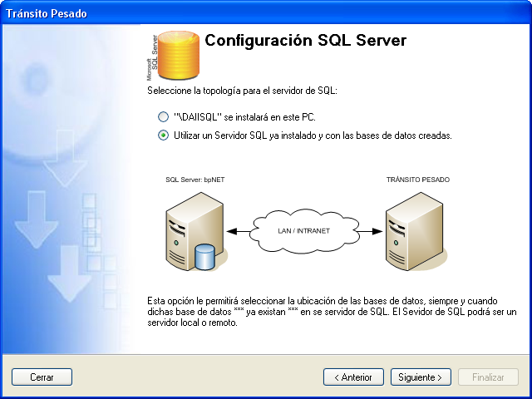The image size is (532, 399).
Task: Click the LAN / INTRANET cloud
Action: tap(304, 231)
